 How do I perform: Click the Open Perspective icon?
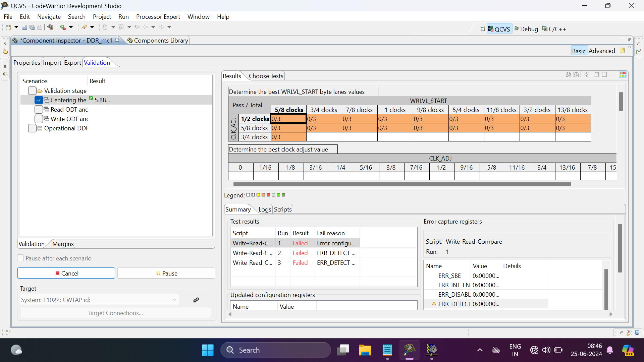tap(482, 29)
